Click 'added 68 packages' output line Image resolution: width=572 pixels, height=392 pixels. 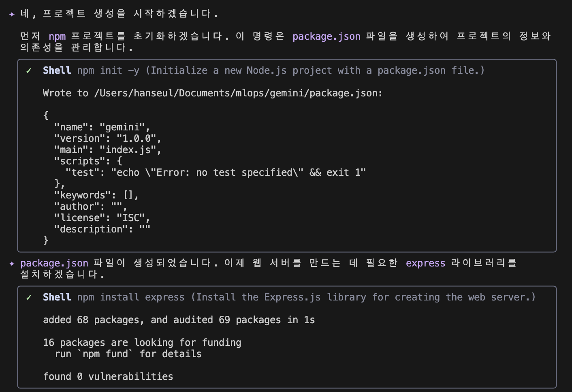[179, 320]
